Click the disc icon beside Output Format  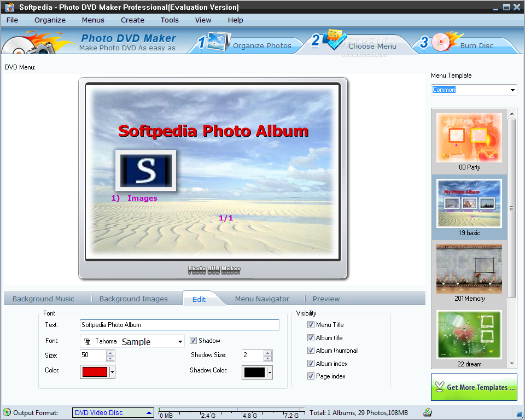[x=7, y=412]
